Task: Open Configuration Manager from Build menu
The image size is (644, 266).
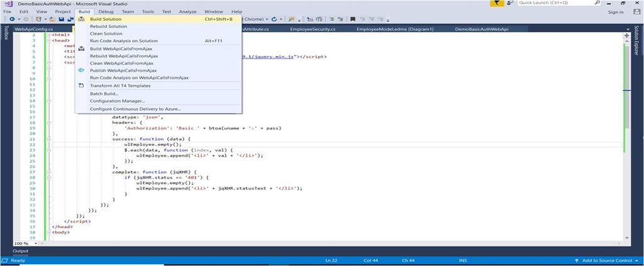Action: coord(158,101)
